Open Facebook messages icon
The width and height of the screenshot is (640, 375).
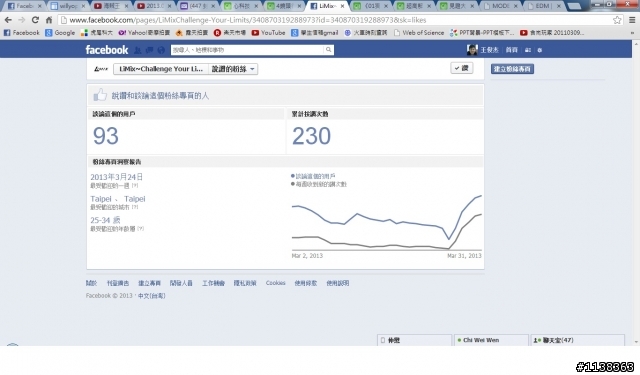tap(149, 50)
